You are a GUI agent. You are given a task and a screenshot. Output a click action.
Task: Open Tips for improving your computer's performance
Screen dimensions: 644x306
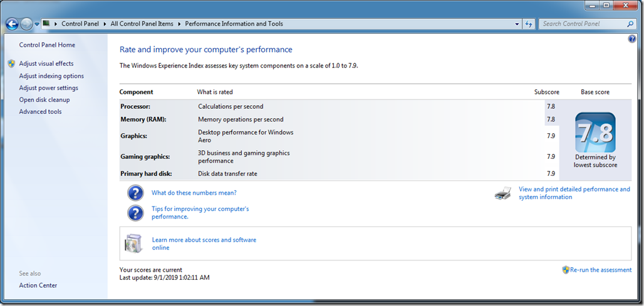point(200,213)
